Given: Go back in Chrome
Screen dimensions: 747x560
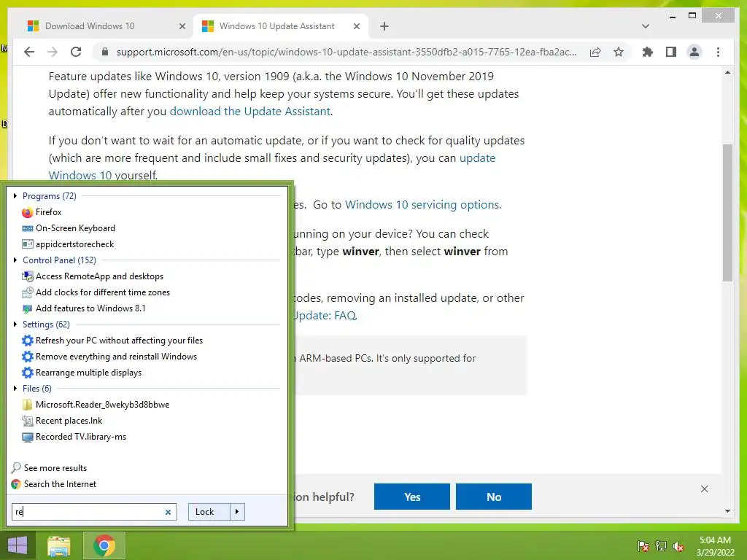Looking at the screenshot, I should click(x=29, y=52).
